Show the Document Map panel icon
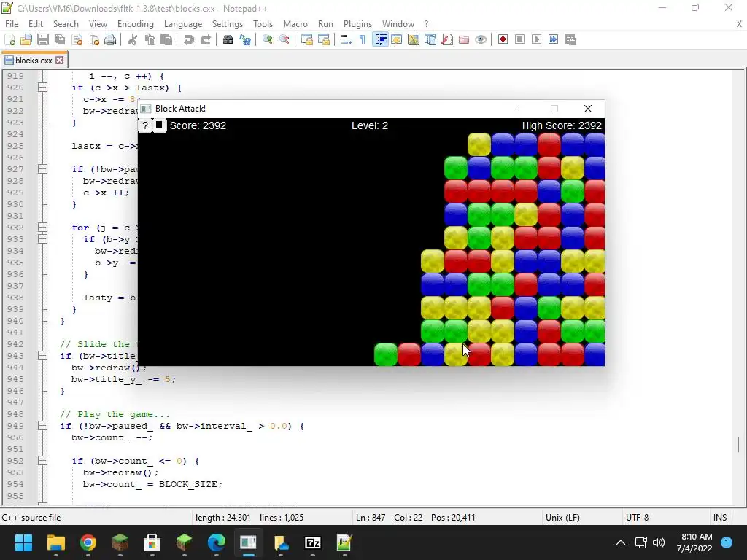 [x=414, y=39]
